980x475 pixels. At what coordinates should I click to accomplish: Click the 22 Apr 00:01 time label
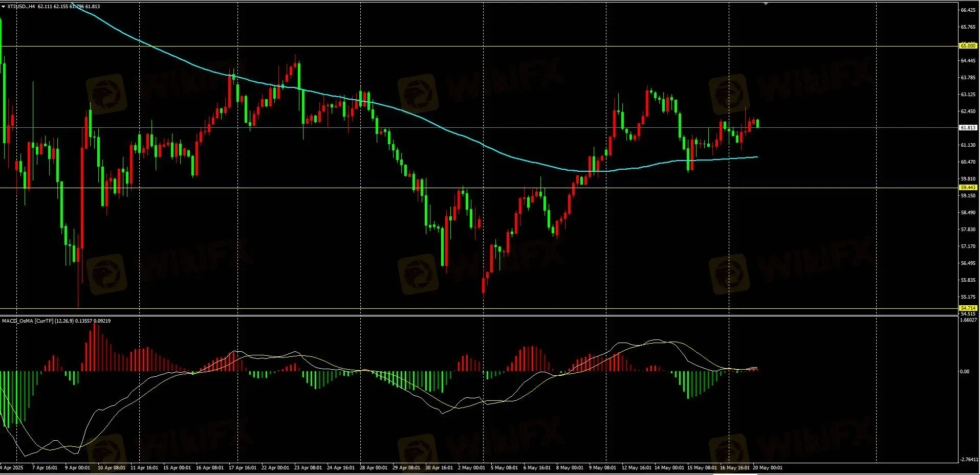(x=275, y=468)
